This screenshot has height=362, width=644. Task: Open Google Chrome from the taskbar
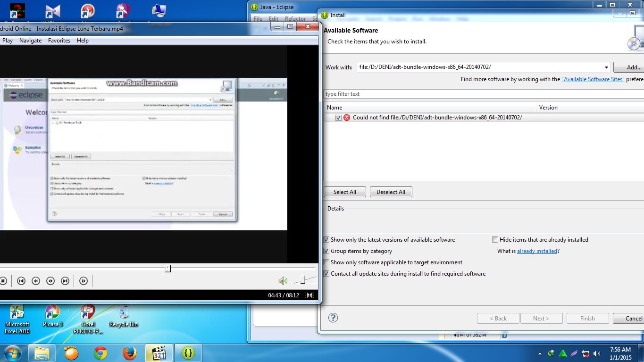tap(100, 353)
